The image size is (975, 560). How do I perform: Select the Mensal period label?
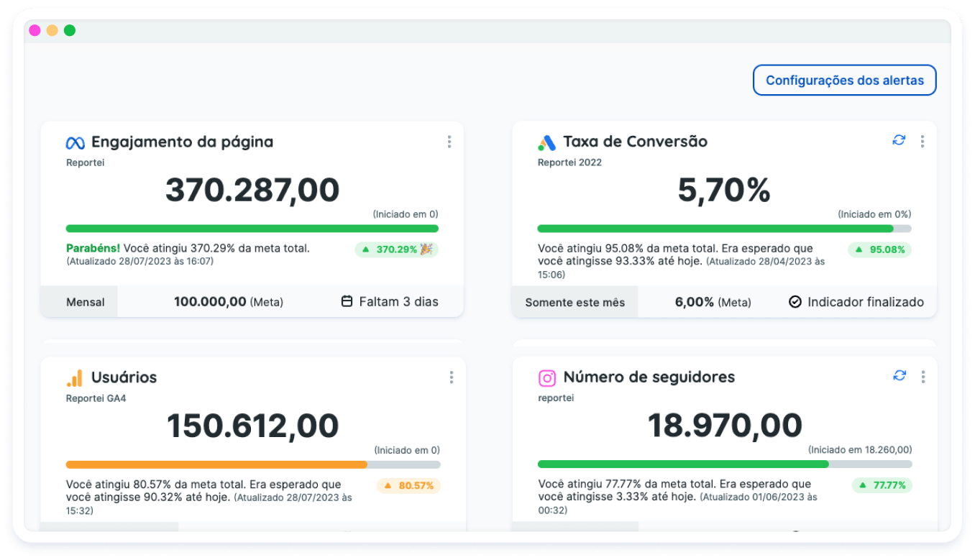(86, 302)
